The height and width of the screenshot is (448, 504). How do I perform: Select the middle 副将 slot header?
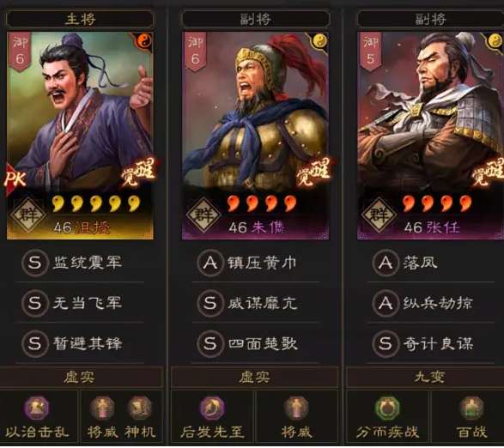coord(256,19)
